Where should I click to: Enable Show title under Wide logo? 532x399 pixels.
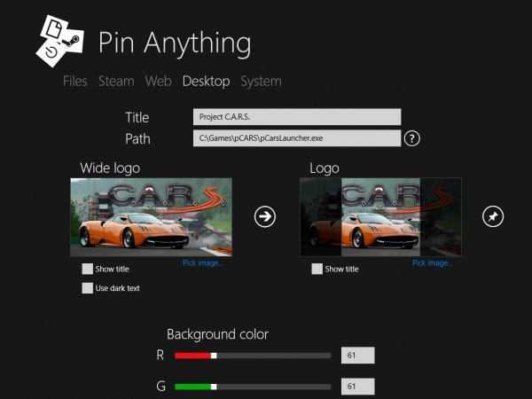click(87, 269)
